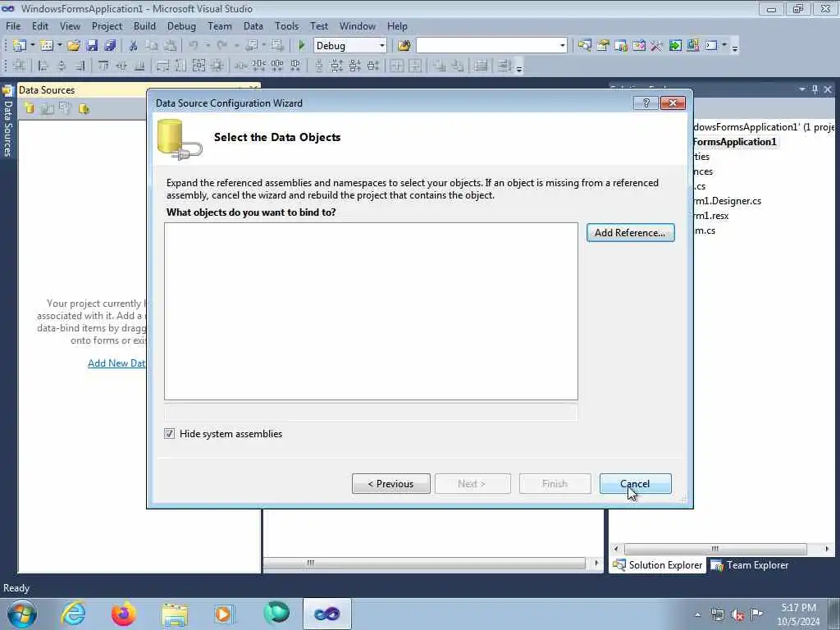The image size is (840, 630).
Task: Click the last Data Sources panel toolbar icon
Action: 84,109
